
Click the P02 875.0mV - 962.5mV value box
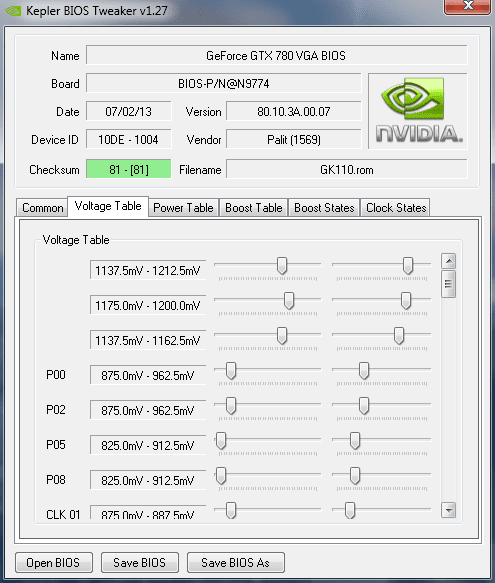[148, 410]
